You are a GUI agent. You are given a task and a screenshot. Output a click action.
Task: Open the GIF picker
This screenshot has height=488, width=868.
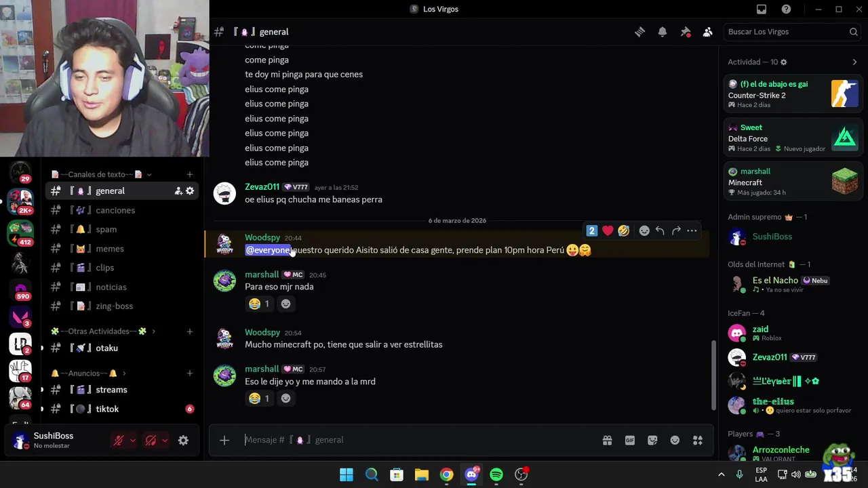click(630, 440)
